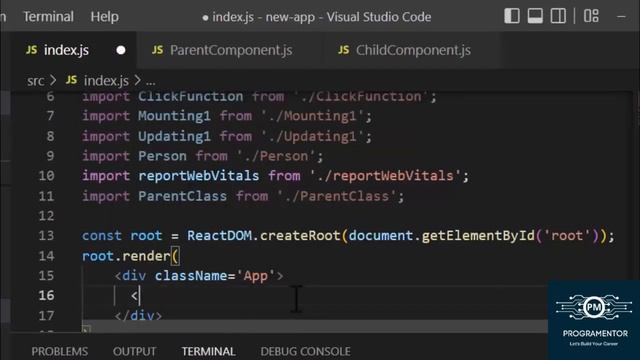Click the closing </div> tag on line 17
Image resolution: width=640 pixels, height=360 pixels.
(138, 316)
